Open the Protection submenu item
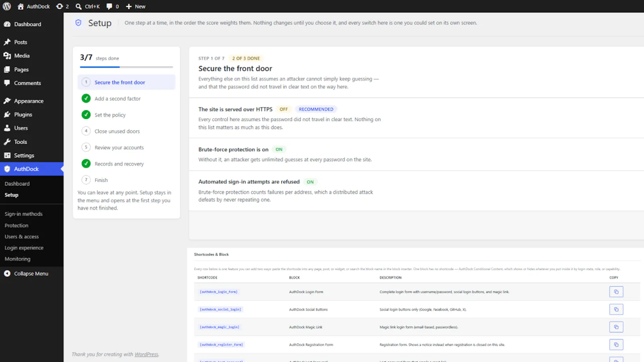 [x=17, y=225]
